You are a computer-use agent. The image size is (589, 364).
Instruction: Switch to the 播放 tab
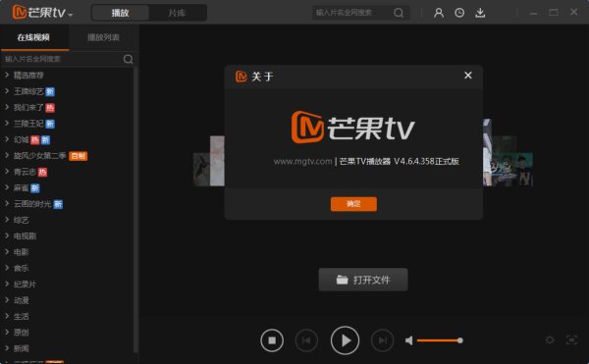(x=120, y=13)
